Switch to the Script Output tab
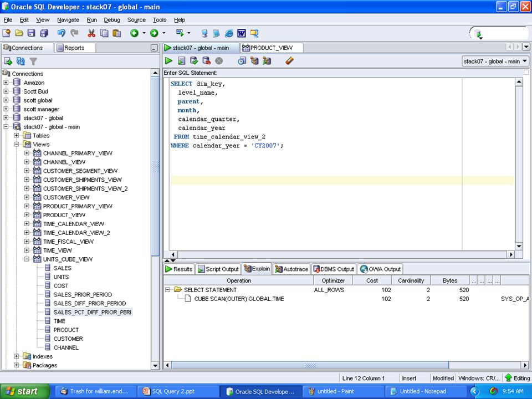Image resolution: width=532 pixels, height=399 pixels. [218, 269]
